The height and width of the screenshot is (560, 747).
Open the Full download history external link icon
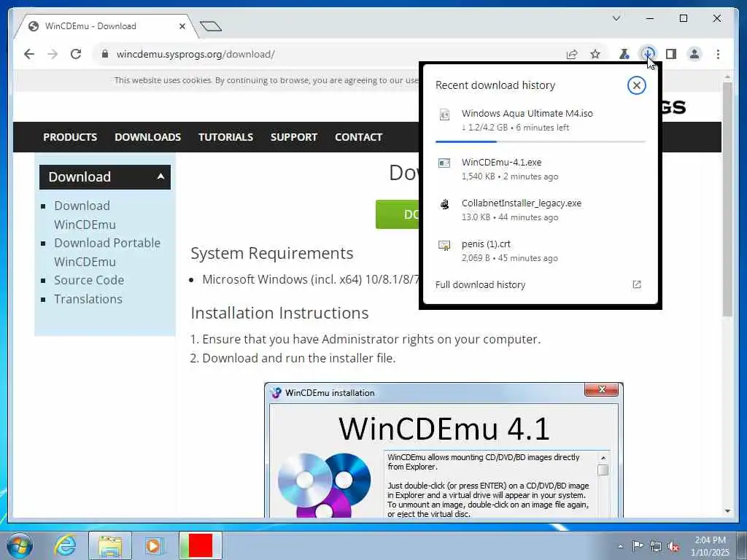tap(636, 284)
